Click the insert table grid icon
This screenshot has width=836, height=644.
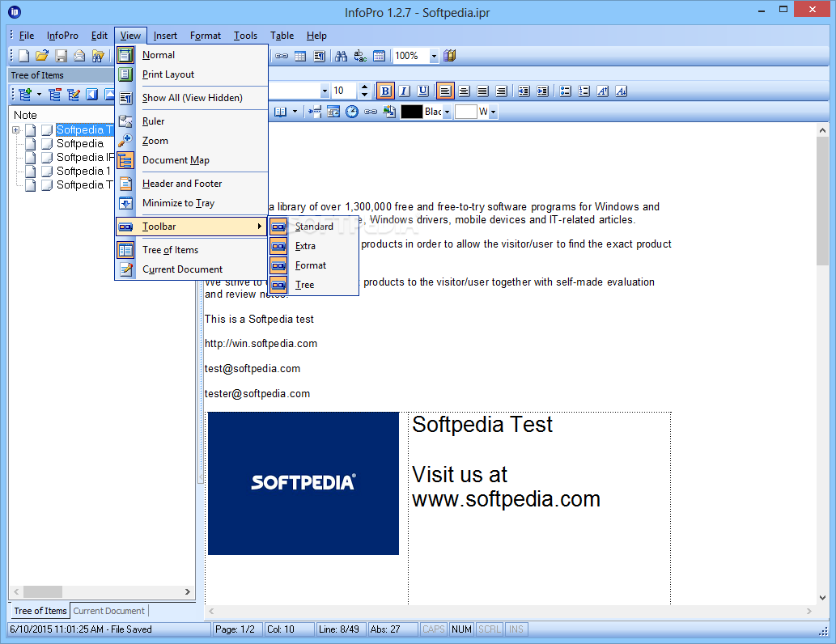click(300, 56)
